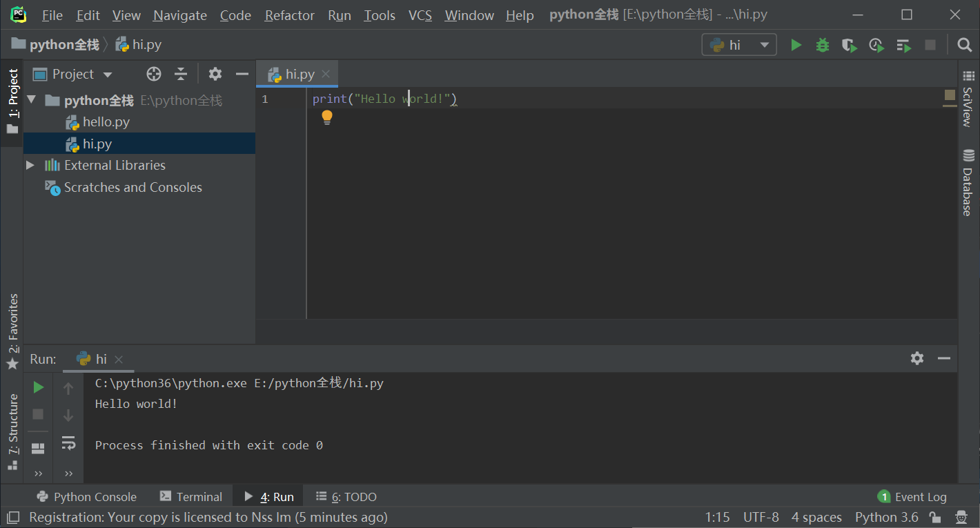Toggle the 7: Structure tool window stripe

coord(12,431)
